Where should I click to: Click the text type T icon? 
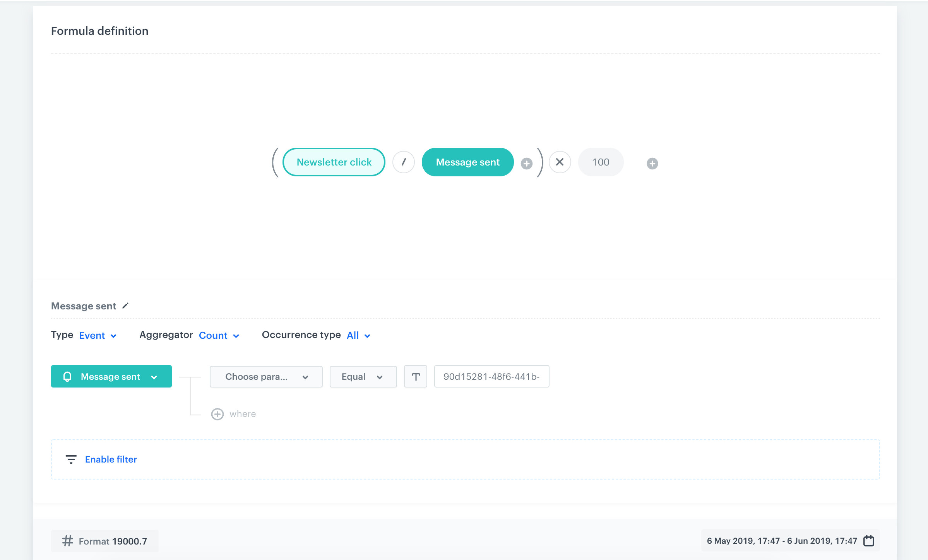click(x=416, y=377)
